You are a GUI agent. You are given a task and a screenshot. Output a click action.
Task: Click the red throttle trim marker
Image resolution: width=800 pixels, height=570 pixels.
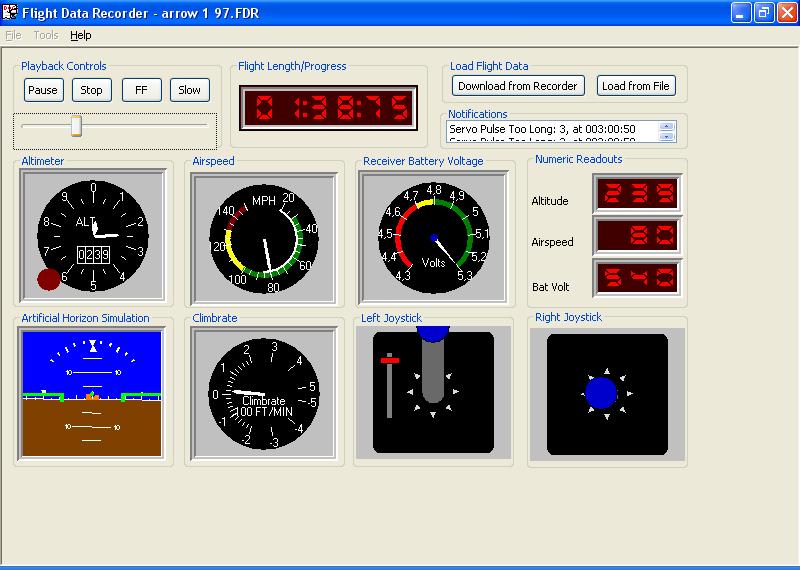coord(389,359)
